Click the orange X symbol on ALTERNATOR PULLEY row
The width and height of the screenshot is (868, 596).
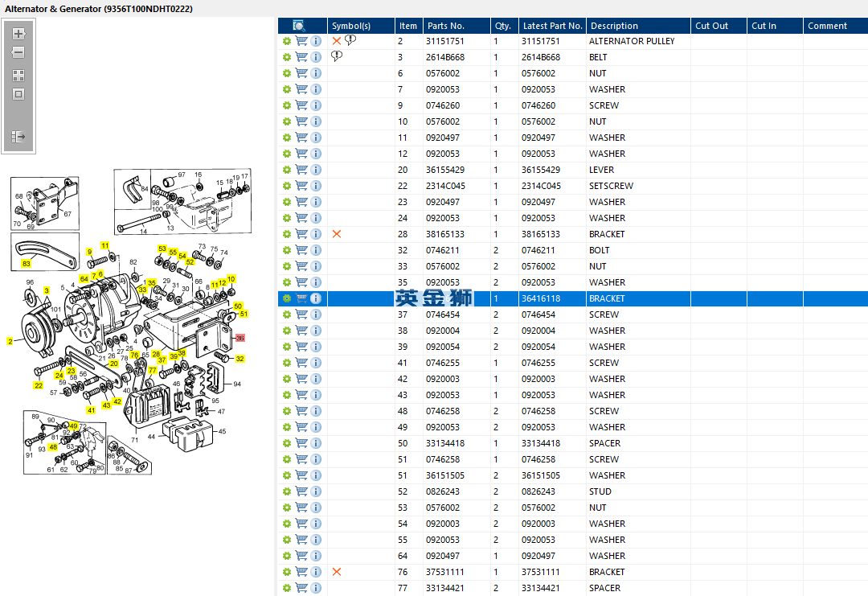[x=337, y=41]
